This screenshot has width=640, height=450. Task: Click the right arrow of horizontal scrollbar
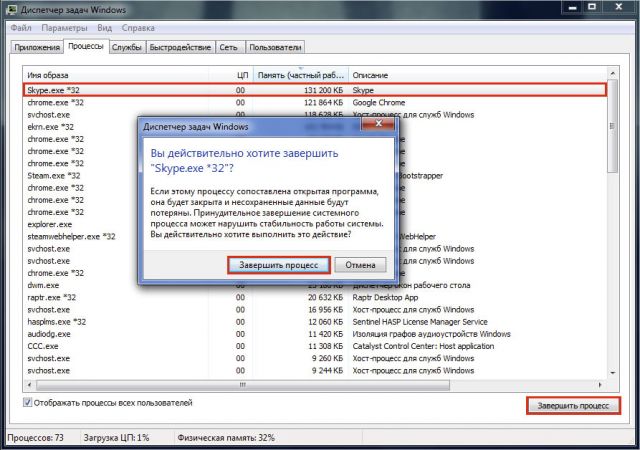click(600, 385)
